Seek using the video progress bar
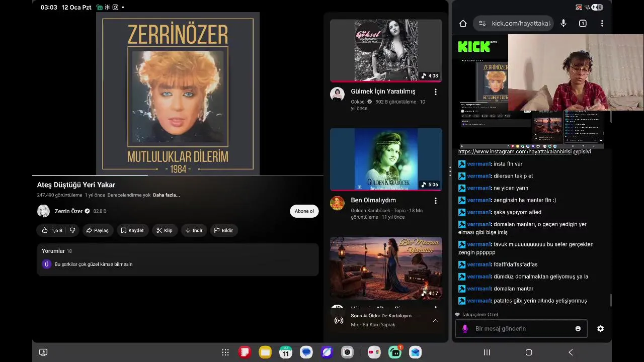 point(178,175)
